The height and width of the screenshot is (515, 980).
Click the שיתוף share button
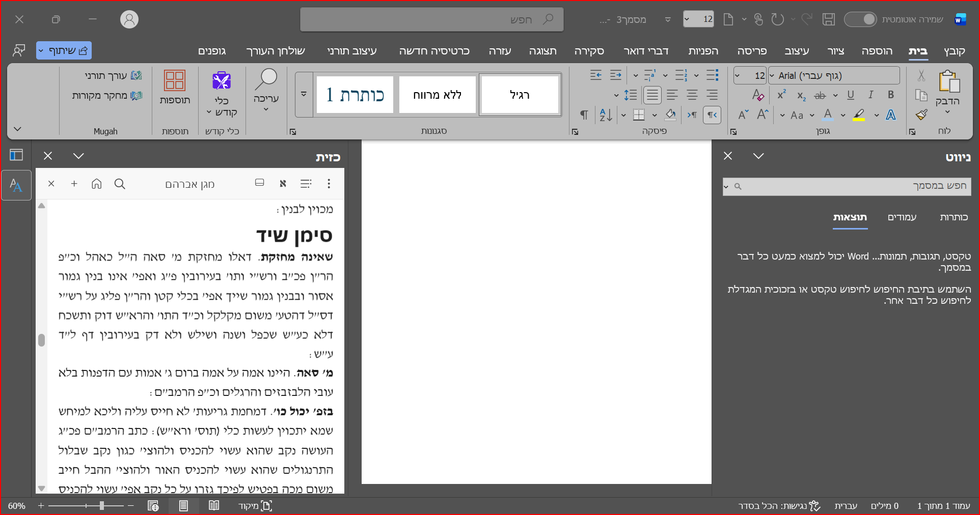pos(64,50)
